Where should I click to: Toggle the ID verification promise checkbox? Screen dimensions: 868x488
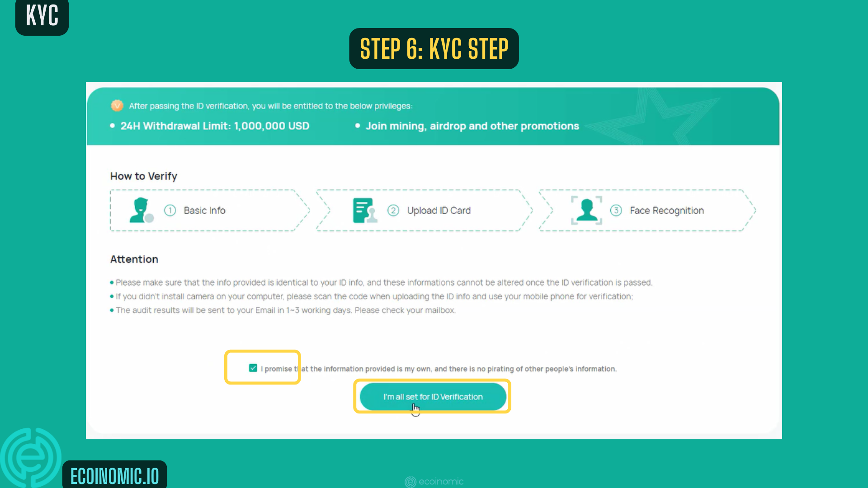point(253,368)
